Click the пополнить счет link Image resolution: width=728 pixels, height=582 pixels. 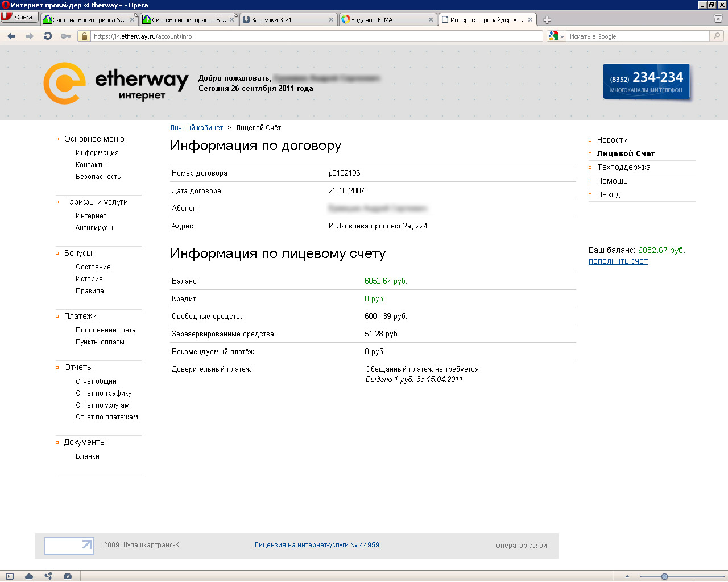(618, 261)
